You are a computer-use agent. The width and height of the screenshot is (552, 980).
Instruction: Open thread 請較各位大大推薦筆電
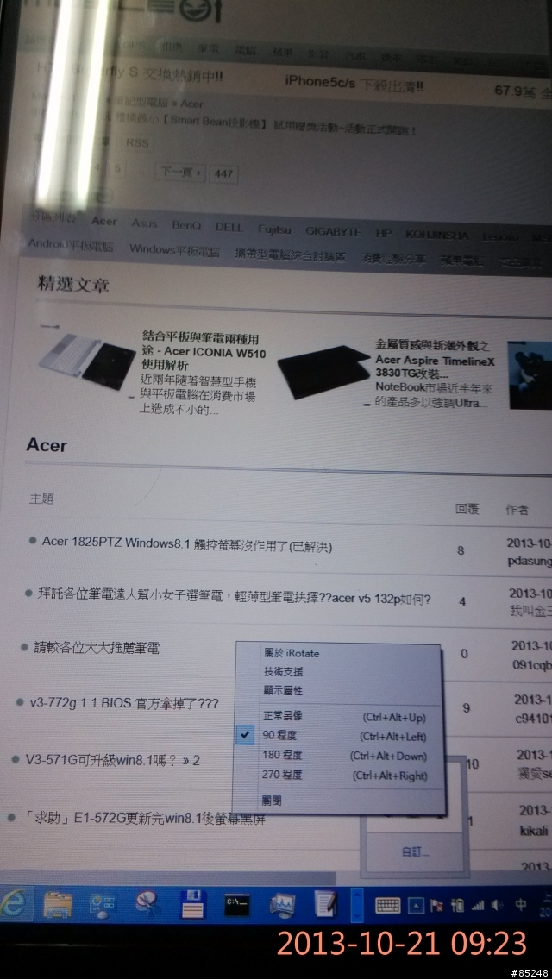[x=97, y=648]
